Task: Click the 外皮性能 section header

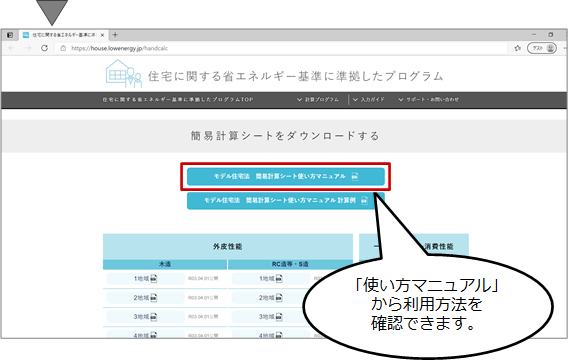Action: [x=227, y=246]
